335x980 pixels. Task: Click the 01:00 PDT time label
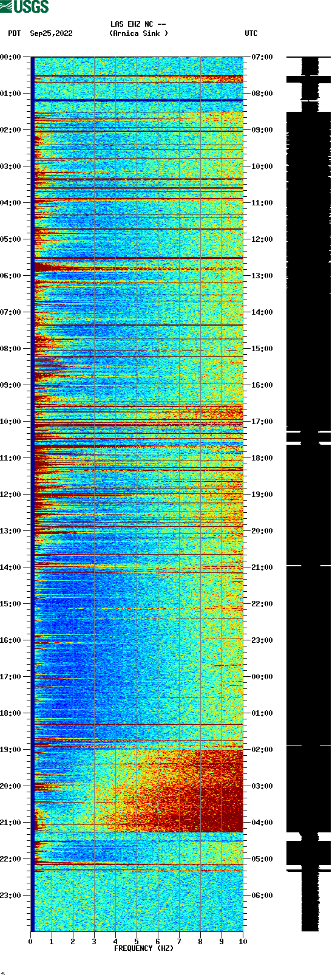(11, 94)
